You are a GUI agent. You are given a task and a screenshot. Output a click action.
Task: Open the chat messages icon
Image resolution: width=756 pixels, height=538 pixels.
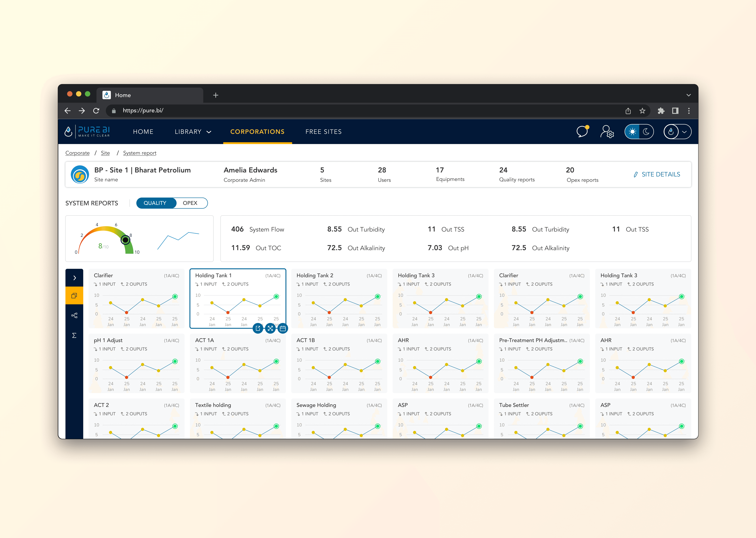[582, 131]
